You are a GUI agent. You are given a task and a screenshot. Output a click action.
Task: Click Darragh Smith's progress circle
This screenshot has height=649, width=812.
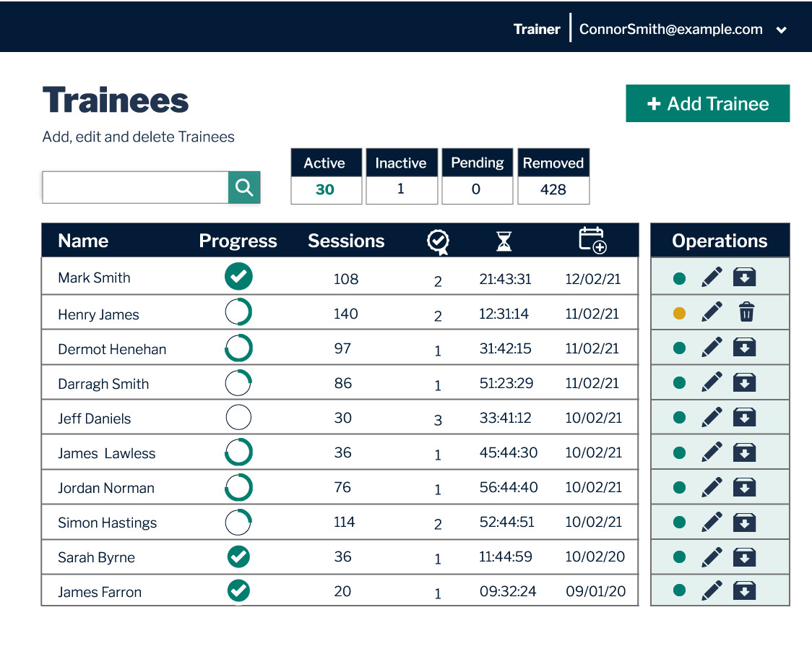coord(238,383)
